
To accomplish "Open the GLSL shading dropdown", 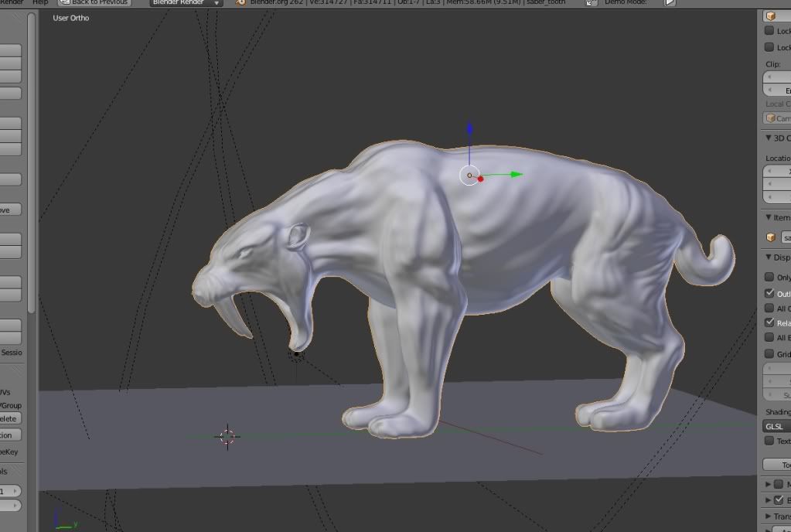I will 776,427.
